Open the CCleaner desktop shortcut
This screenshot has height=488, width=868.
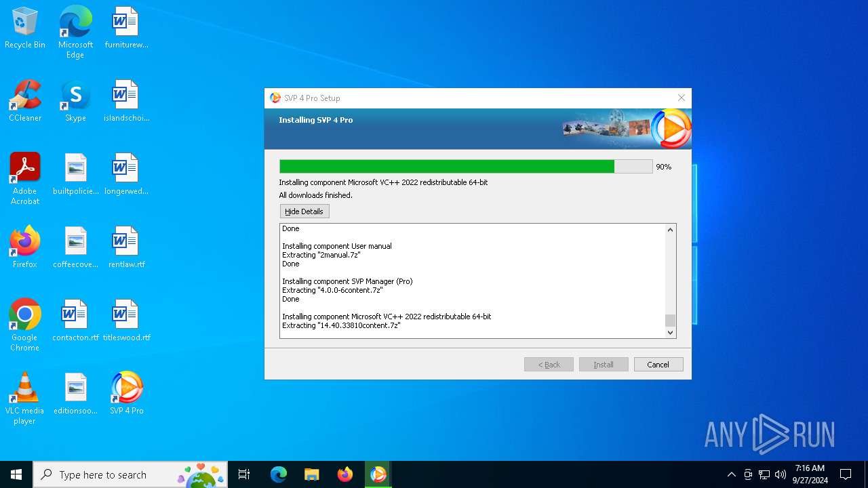[25, 102]
